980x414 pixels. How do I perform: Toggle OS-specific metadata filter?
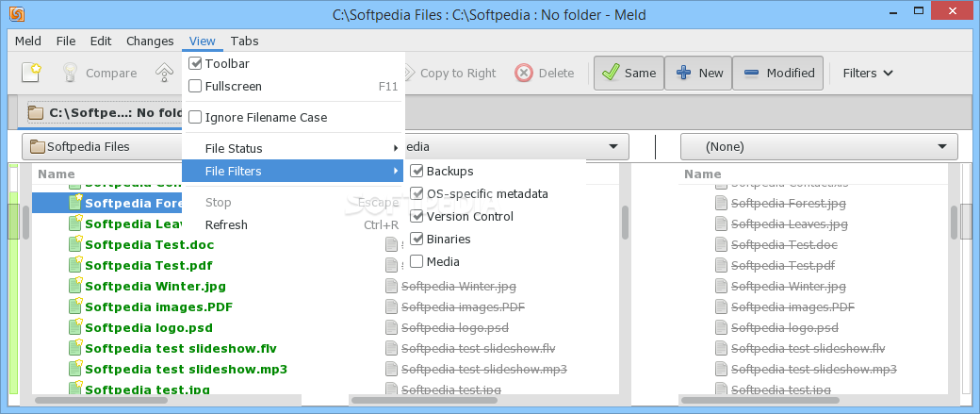click(416, 193)
